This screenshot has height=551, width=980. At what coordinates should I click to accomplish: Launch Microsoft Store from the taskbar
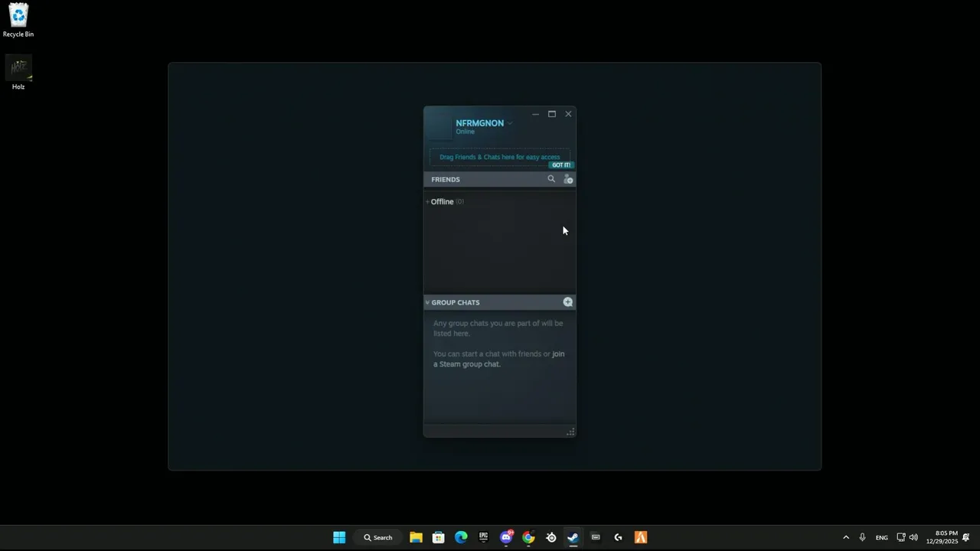coord(438,537)
